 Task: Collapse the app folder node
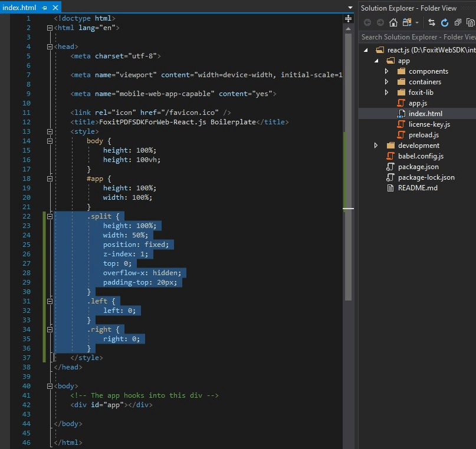[x=376, y=61]
